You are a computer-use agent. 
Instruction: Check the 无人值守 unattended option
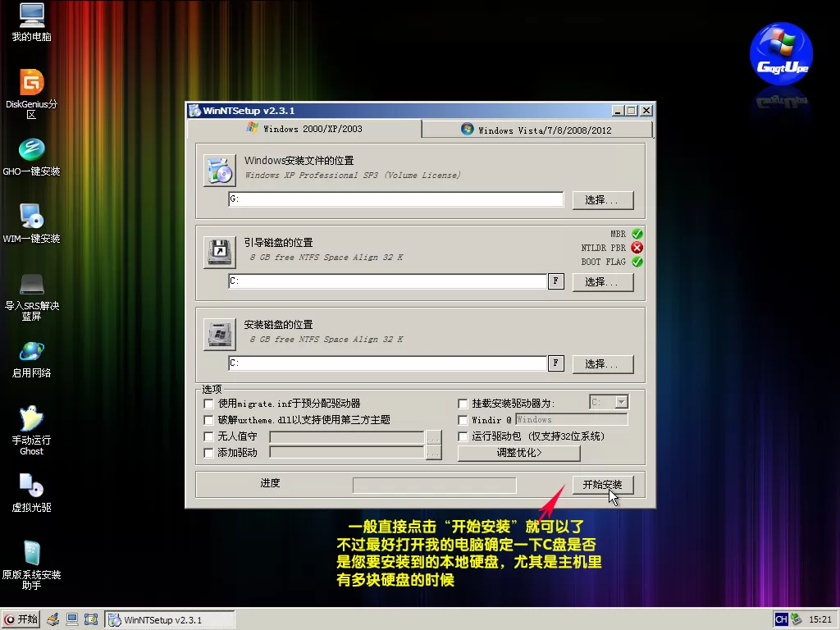coord(208,436)
